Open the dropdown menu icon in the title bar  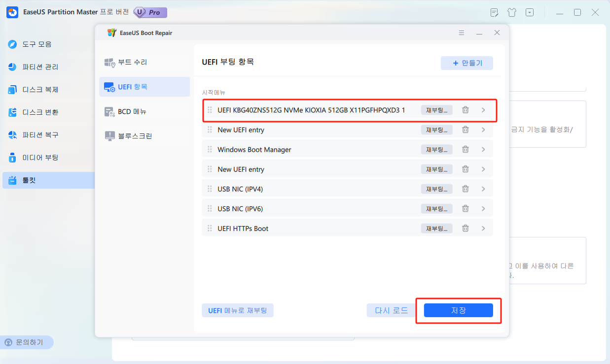click(530, 12)
